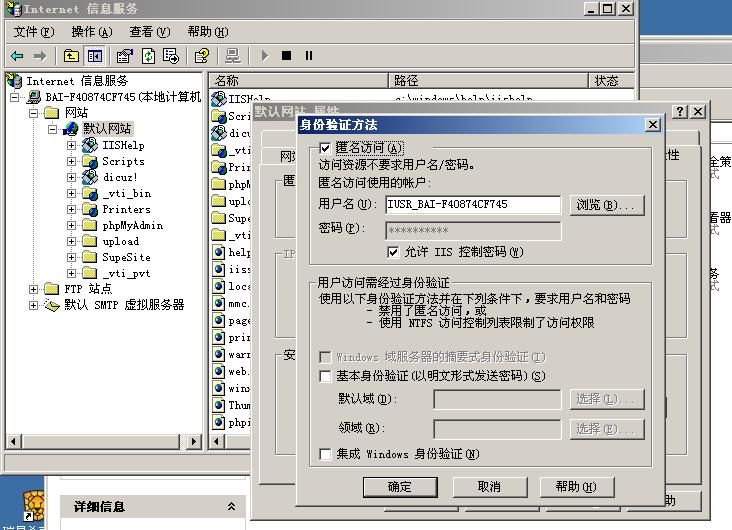Select the IISHelp icon in the tree
This screenshot has width=732, height=530.
pyautogui.click(x=90, y=145)
